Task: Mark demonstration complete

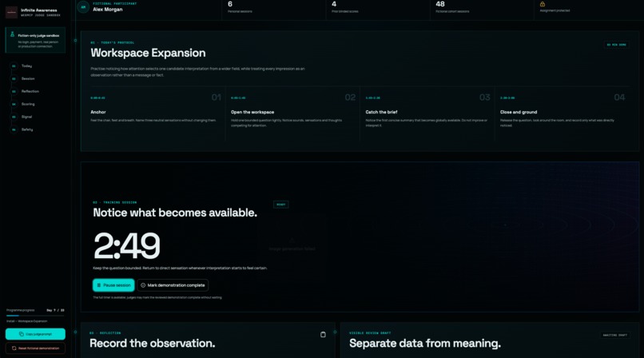Action: tap(173, 285)
